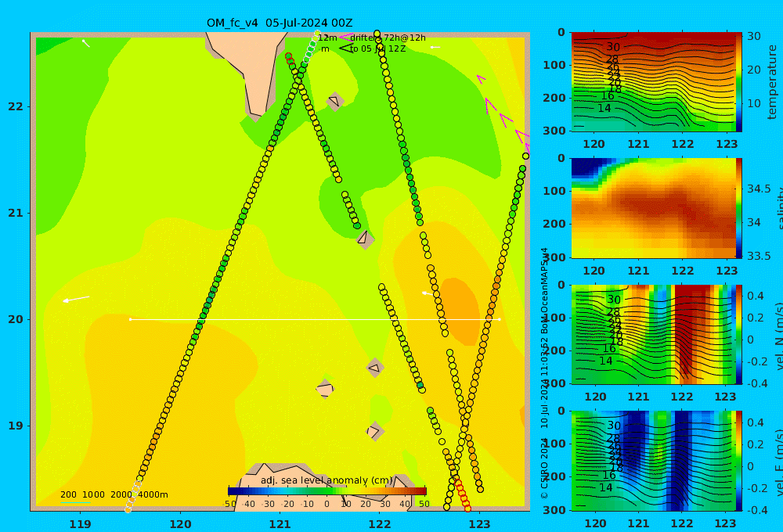Click the '-50' tick on anomaly colorbar
Image resolution: width=783 pixels, height=532 pixels.
pyautogui.click(x=229, y=504)
